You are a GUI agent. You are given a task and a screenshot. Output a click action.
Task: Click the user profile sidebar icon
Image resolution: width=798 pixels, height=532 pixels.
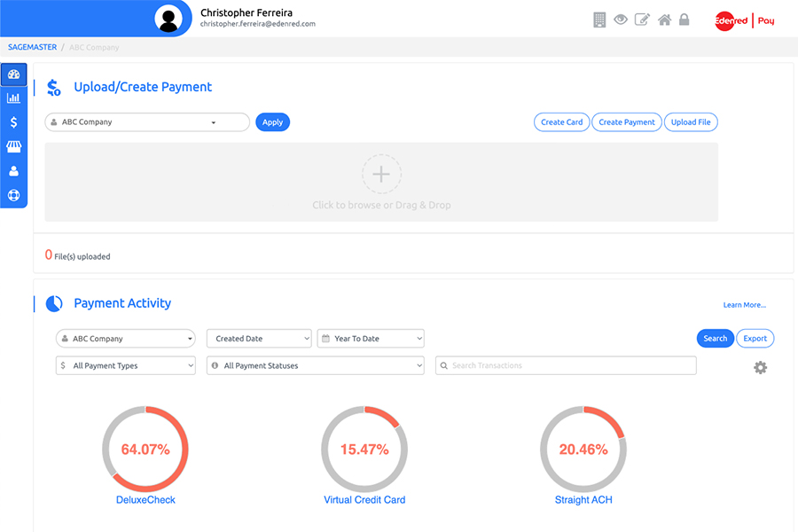click(x=13, y=171)
